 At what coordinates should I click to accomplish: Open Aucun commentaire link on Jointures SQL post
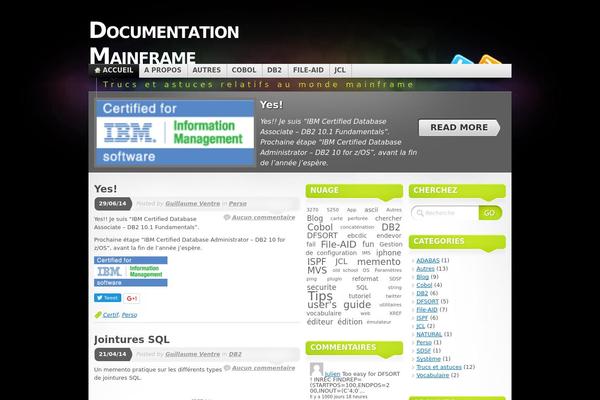(263, 368)
